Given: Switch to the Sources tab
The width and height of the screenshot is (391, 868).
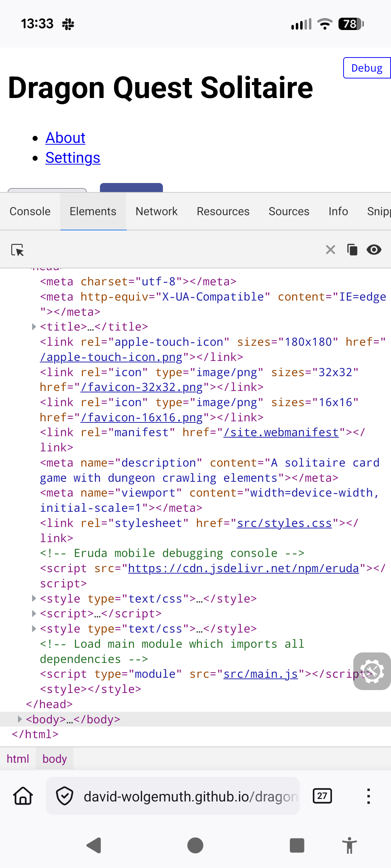Looking at the screenshot, I should coord(289,211).
